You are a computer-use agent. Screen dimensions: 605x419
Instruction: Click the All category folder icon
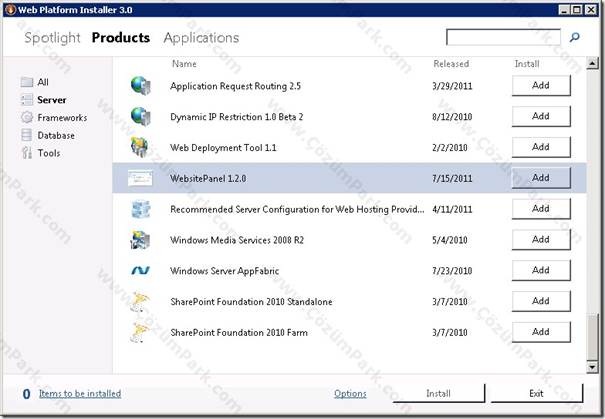tap(27, 82)
